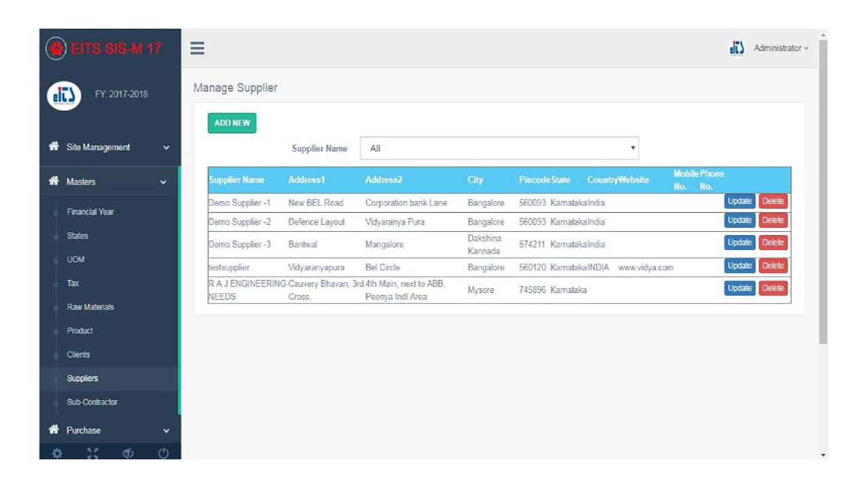The image size is (868, 488).
Task: Click the Dakshina Kannada city cell
Action: click(x=484, y=245)
